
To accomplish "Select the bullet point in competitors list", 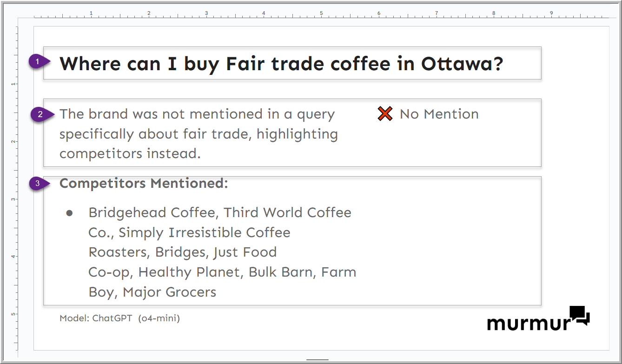I will coord(70,213).
